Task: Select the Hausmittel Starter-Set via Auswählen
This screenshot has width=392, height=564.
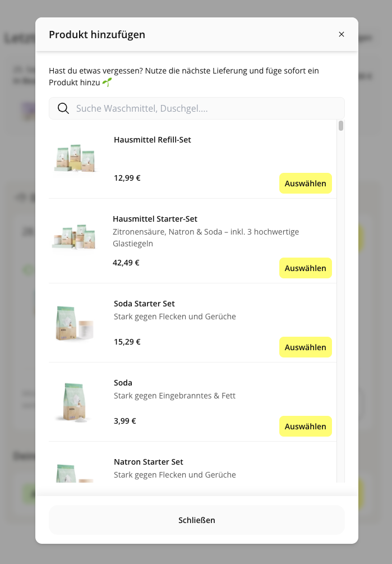Action: (x=306, y=268)
